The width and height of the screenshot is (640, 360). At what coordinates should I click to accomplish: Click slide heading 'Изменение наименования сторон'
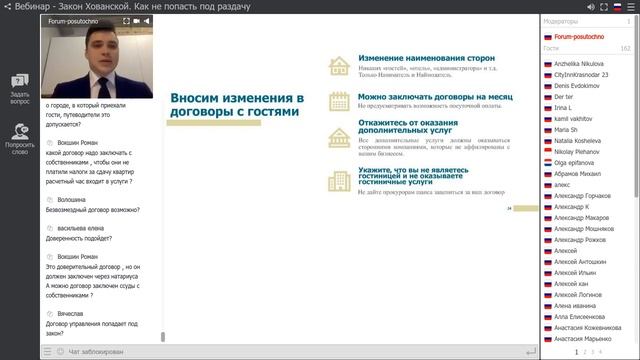click(427, 58)
